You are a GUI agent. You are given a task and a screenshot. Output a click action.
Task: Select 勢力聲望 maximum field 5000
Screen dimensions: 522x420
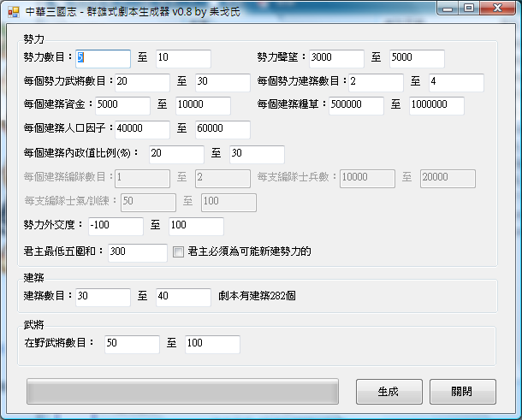pos(417,58)
